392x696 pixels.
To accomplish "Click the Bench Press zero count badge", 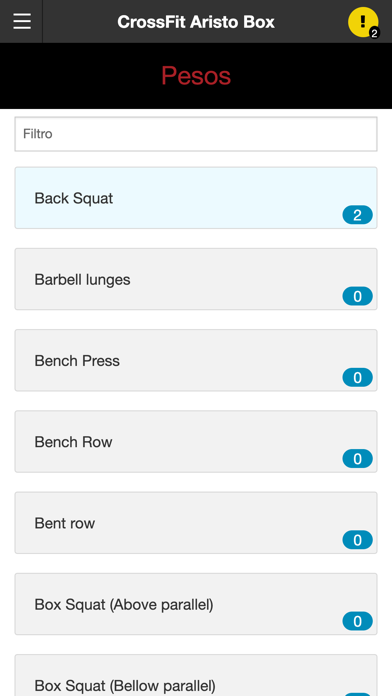I will (x=357, y=378).
